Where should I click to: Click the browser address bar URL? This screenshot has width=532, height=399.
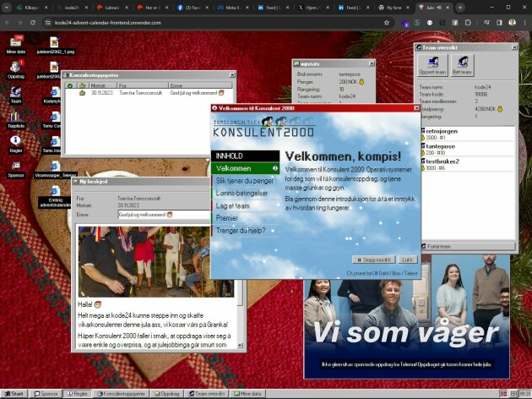click(108, 23)
